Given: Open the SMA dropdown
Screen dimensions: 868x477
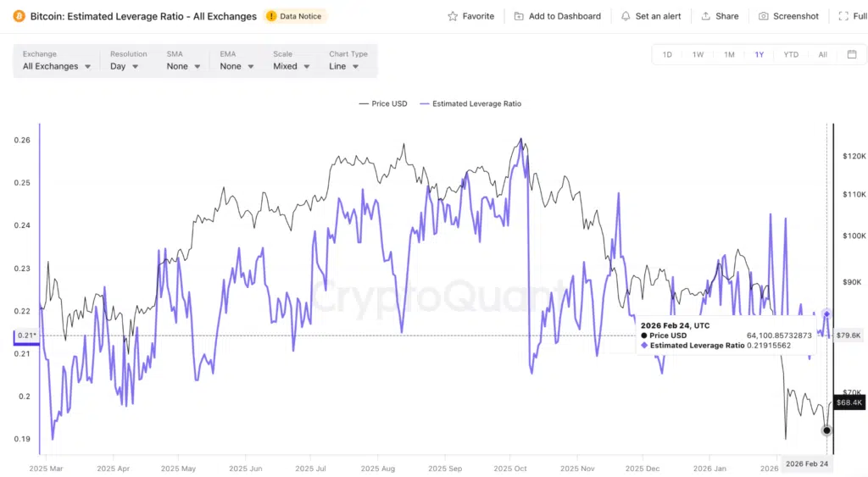Looking at the screenshot, I should [183, 66].
